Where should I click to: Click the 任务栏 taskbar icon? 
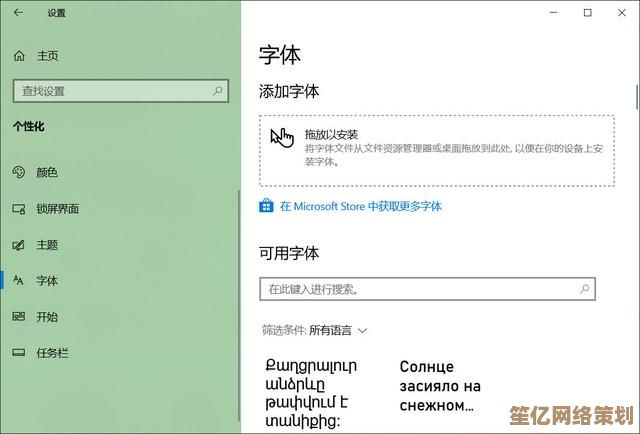(18, 353)
